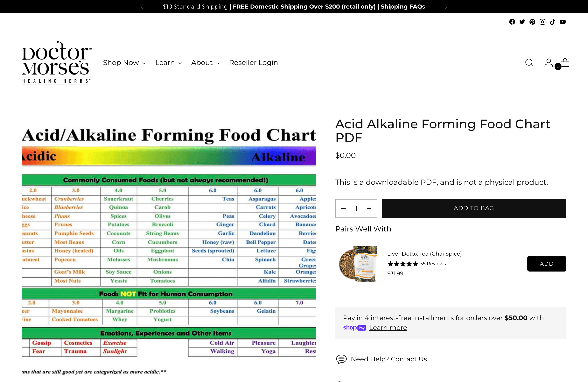This screenshot has height=382, width=588.
Task: Click the chat bubble help icon
Action: tap(341, 359)
